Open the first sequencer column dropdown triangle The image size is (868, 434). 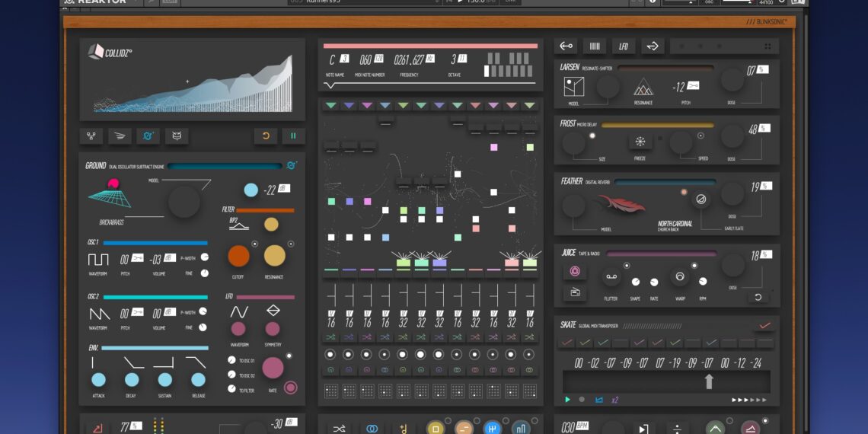coord(330,106)
